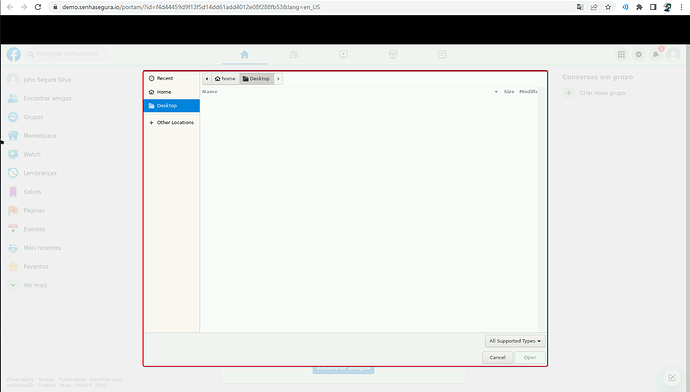Open the Facebook Gaming tab icon
The image size is (690, 392).
coord(442,55)
